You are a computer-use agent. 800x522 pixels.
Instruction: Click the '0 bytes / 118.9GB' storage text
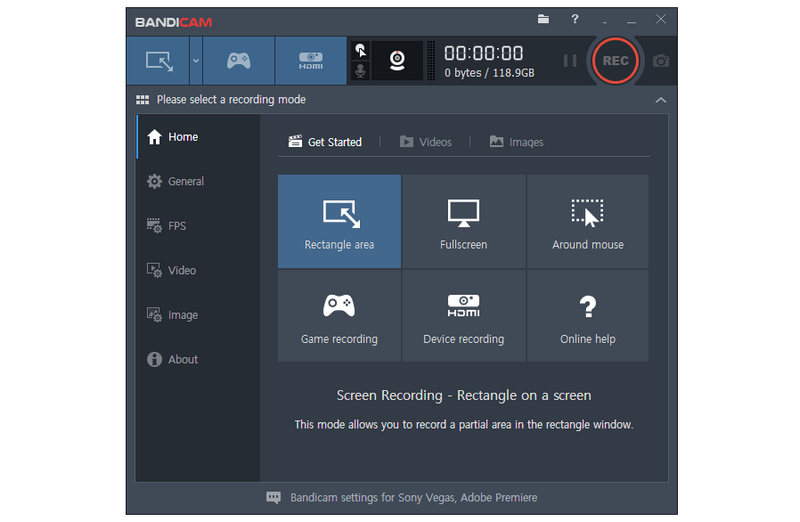tap(489, 73)
